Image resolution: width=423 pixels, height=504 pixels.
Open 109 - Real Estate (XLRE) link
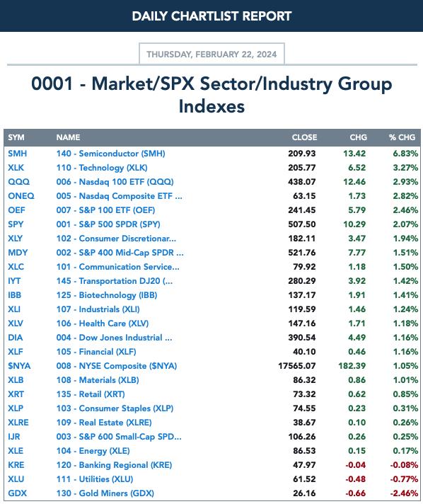coord(104,423)
